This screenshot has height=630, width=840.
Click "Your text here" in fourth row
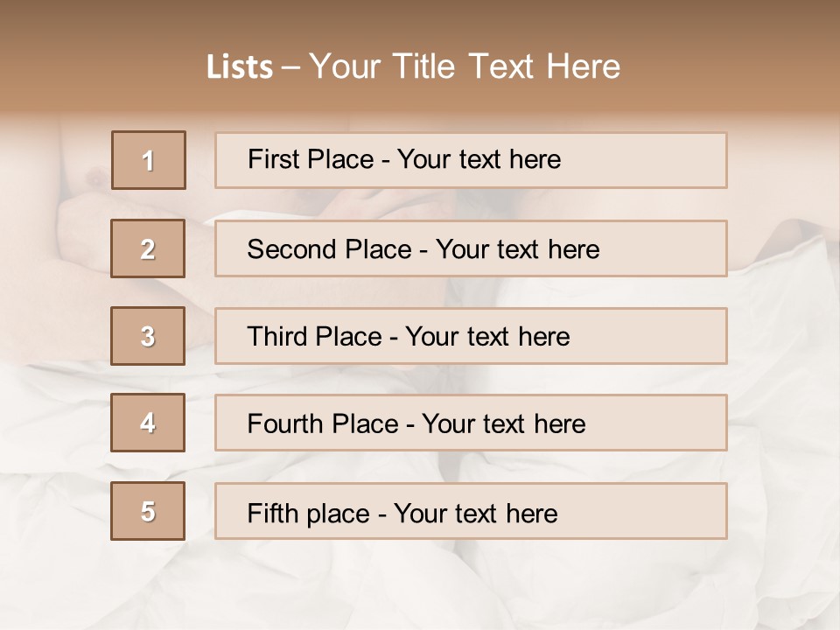tap(503, 424)
